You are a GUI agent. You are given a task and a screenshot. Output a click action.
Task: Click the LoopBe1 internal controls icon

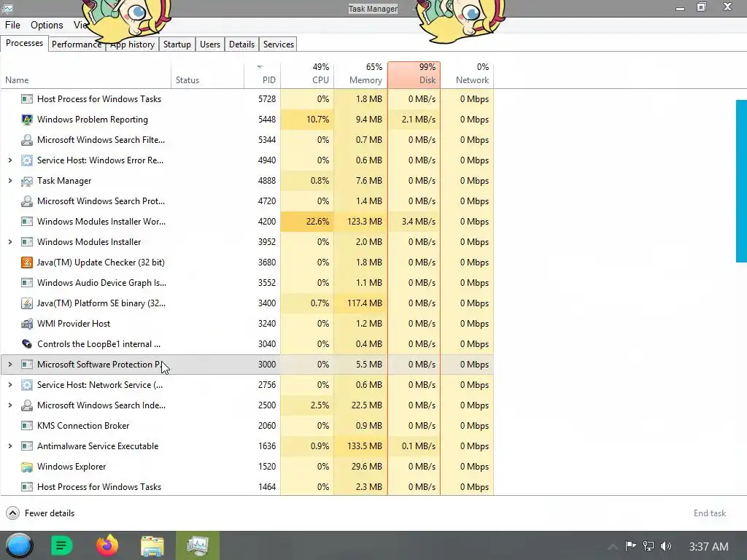(x=27, y=344)
